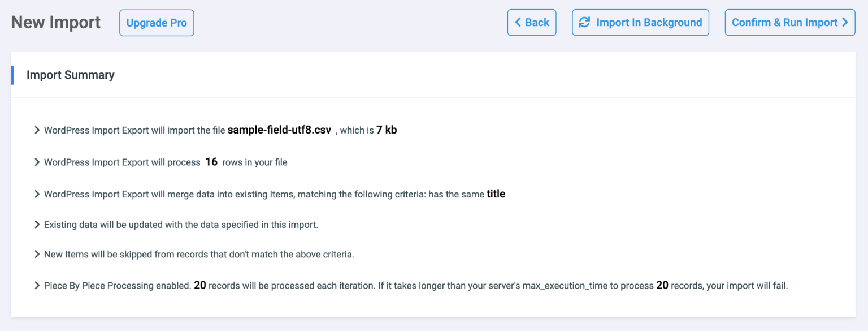Click the bold '20' records iteration count
Screen dimensions: 868x331
point(199,285)
